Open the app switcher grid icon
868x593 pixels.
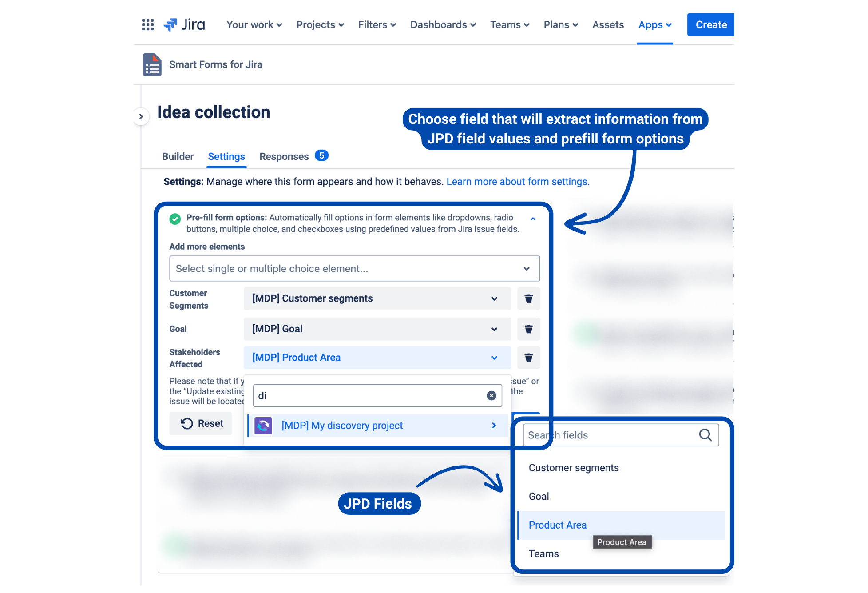click(x=147, y=24)
